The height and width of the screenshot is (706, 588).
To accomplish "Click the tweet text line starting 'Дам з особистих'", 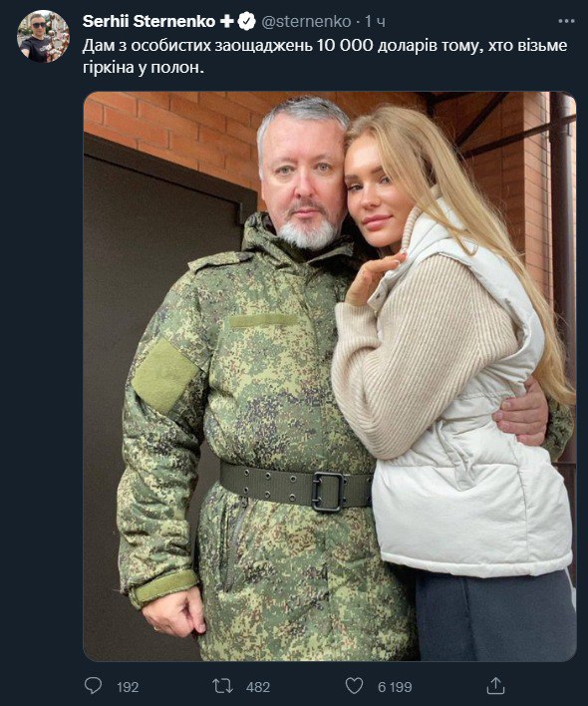I will pyautogui.click(x=325, y=46).
